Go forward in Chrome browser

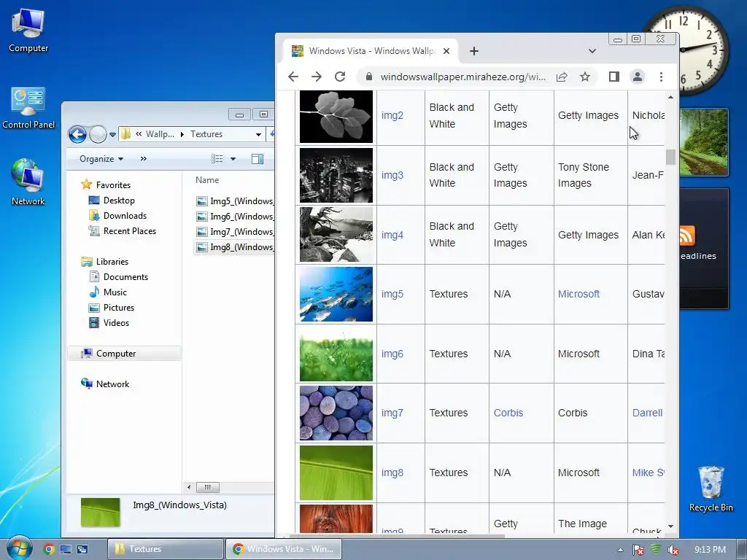[317, 77]
